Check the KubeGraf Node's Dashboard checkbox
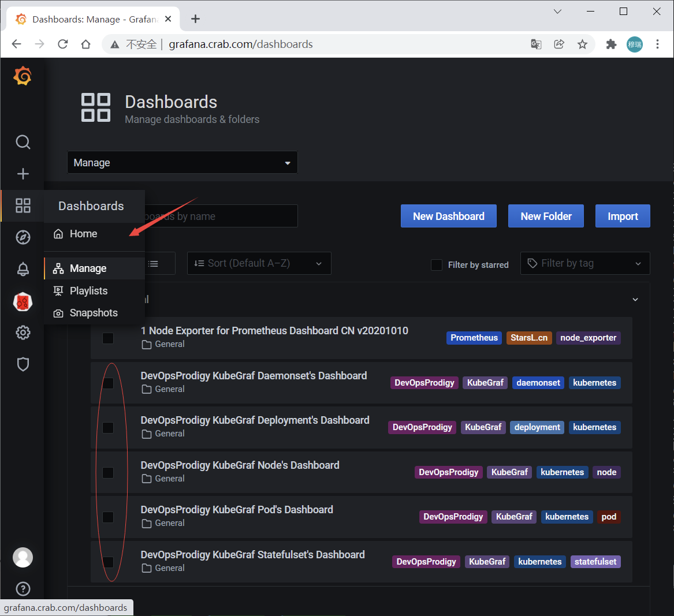674x616 pixels. [108, 472]
